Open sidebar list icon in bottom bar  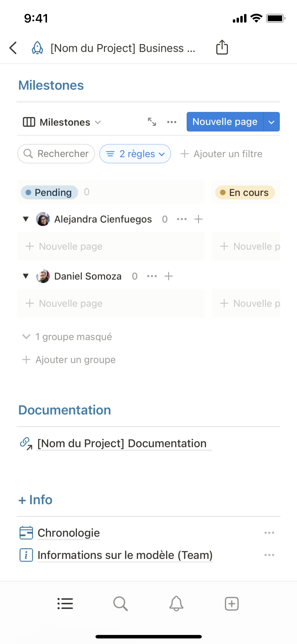coord(65,604)
